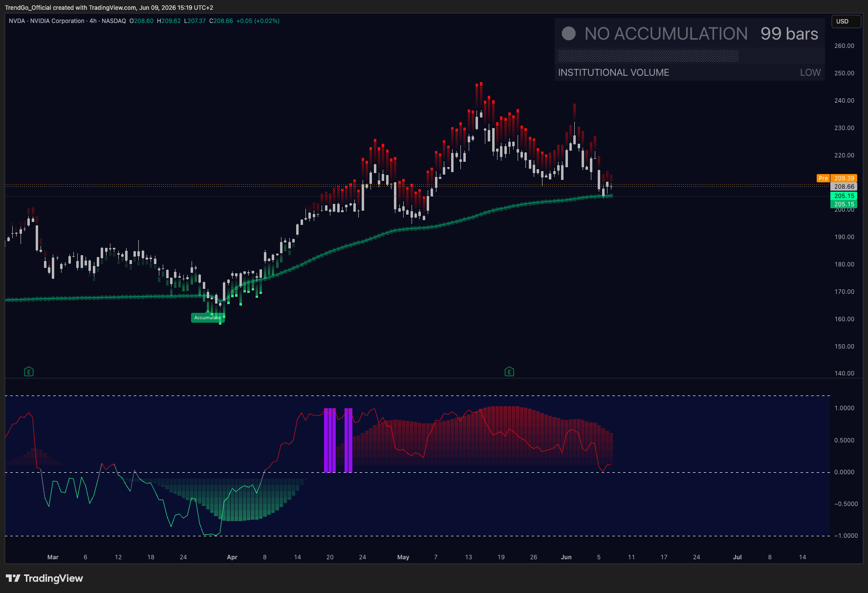Viewport: 868px width, 593px height.
Task: Click the NO ACCUMULATION status text
Action: 666,34
